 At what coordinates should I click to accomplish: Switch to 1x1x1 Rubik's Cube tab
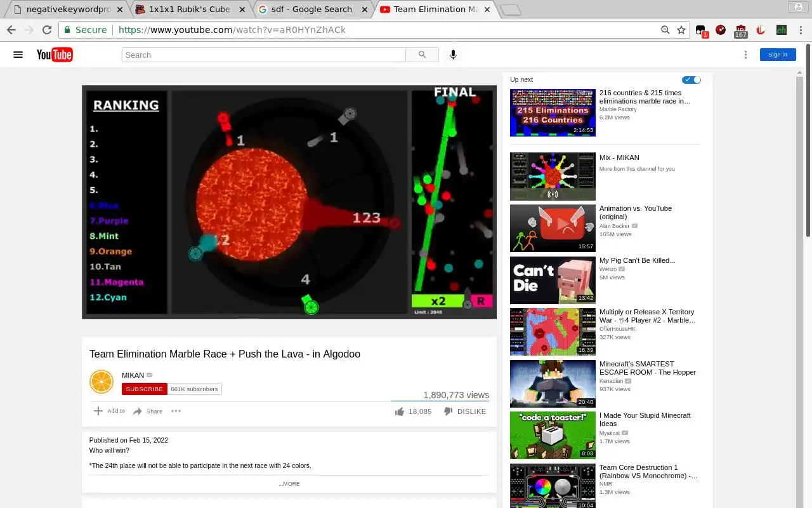tap(189, 10)
